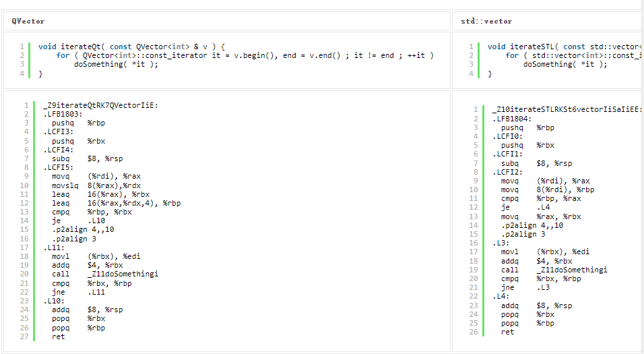Click the QVector column header

pyautogui.click(x=28, y=21)
